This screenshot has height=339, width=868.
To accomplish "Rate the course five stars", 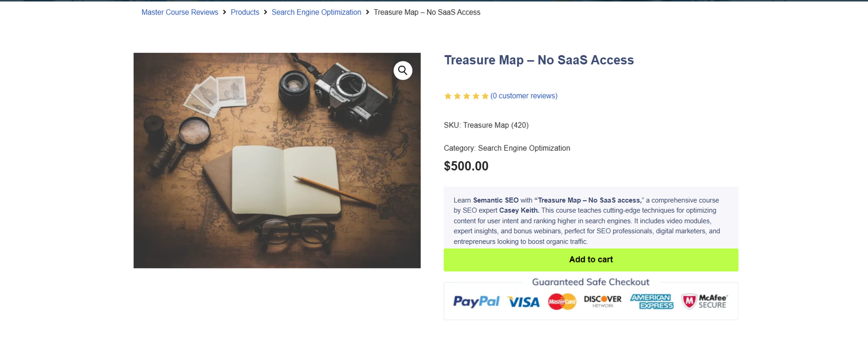I will 484,95.
